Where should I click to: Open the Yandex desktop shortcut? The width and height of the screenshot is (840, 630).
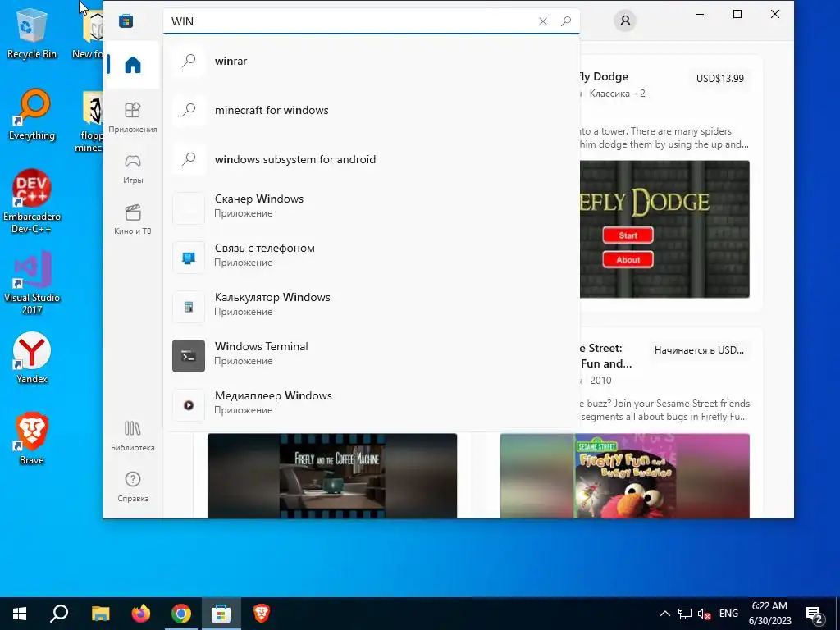(32, 358)
